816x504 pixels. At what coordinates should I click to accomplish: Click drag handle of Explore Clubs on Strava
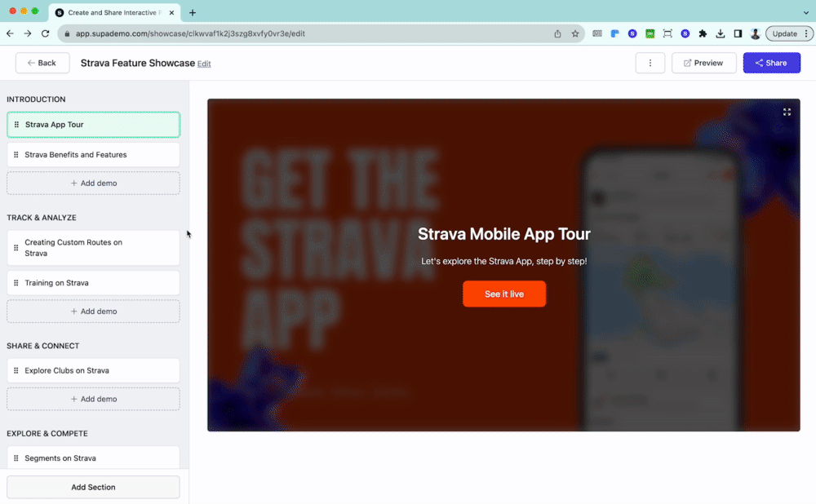pos(16,370)
